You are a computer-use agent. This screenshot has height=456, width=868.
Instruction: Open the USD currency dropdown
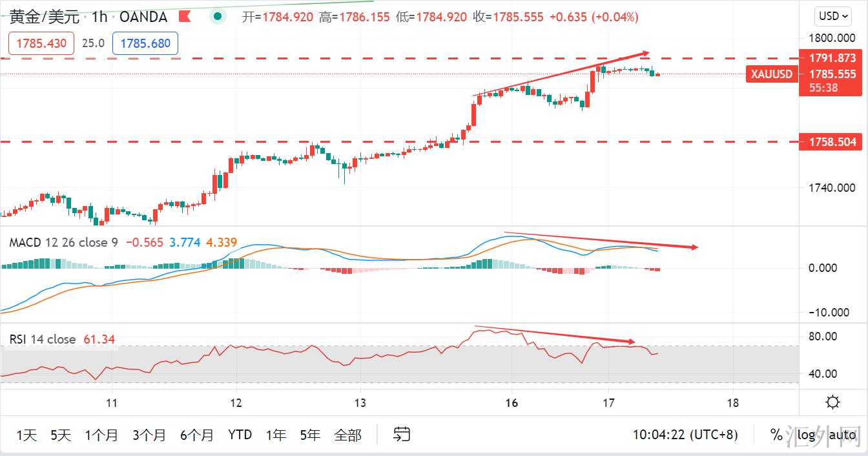tap(832, 16)
